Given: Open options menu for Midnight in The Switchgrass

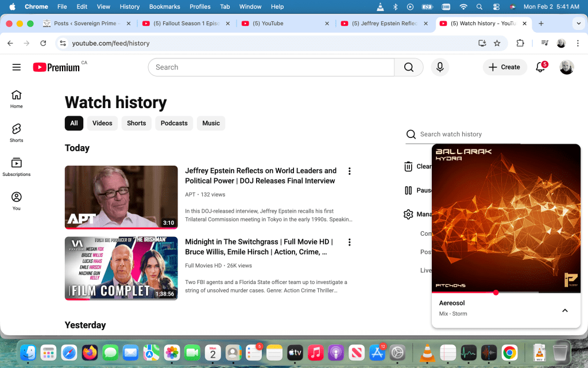Looking at the screenshot, I should 349,243.
